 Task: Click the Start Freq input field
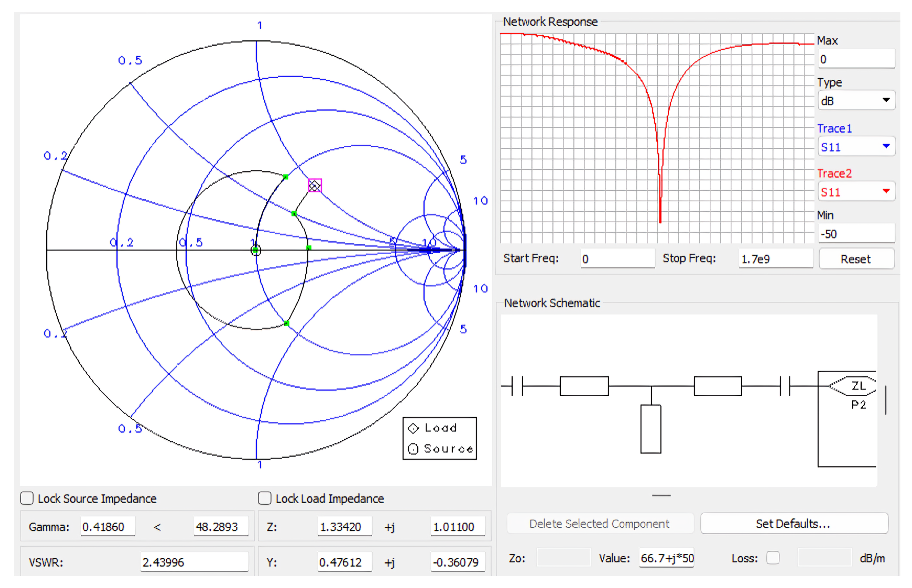pos(617,258)
